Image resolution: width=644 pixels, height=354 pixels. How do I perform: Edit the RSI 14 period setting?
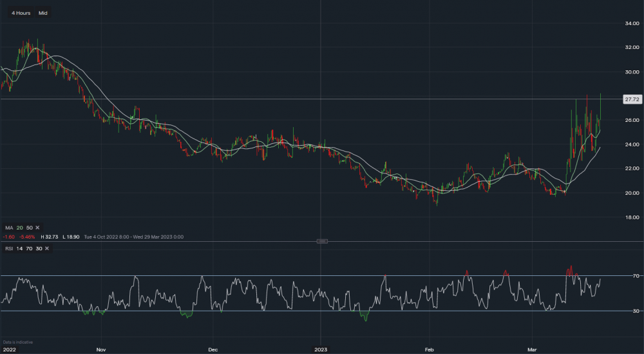click(x=18, y=248)
